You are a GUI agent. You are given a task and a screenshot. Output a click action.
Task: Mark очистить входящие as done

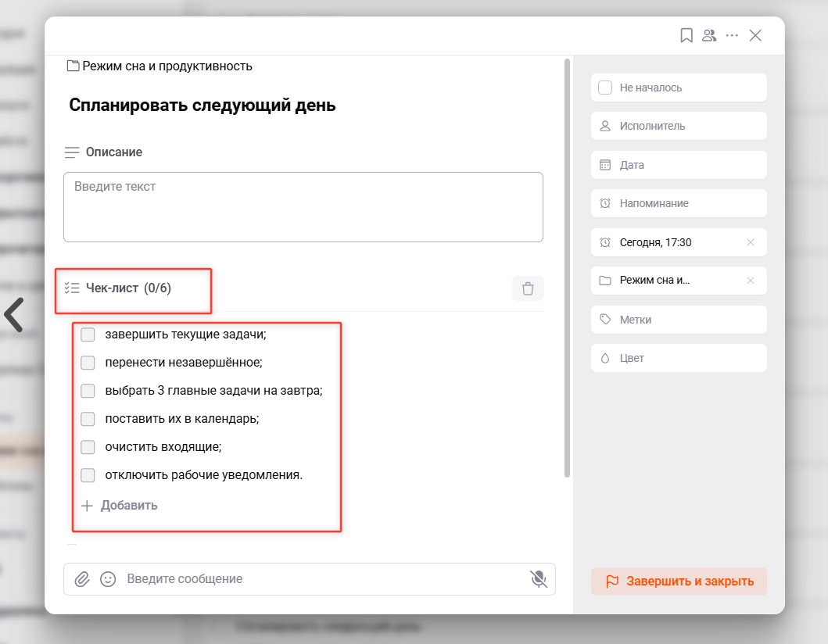pyautogui.click(x=88, y=446)
